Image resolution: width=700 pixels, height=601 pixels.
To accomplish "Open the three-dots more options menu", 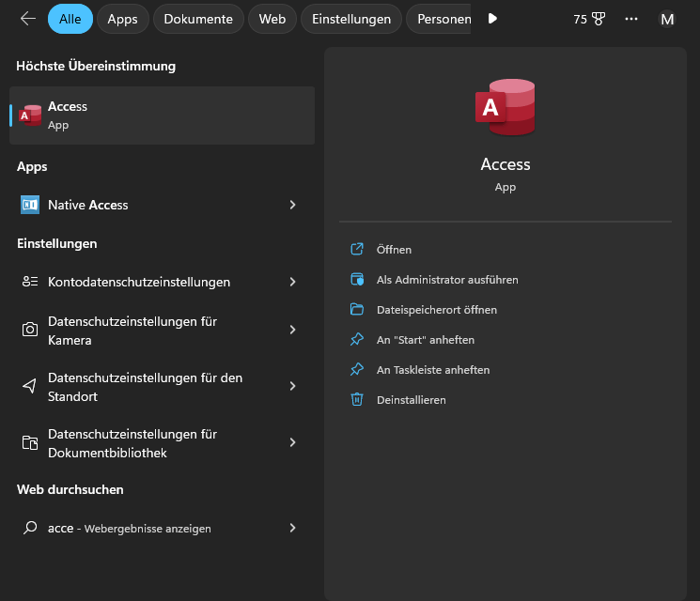I will click(x=631, y=19).
